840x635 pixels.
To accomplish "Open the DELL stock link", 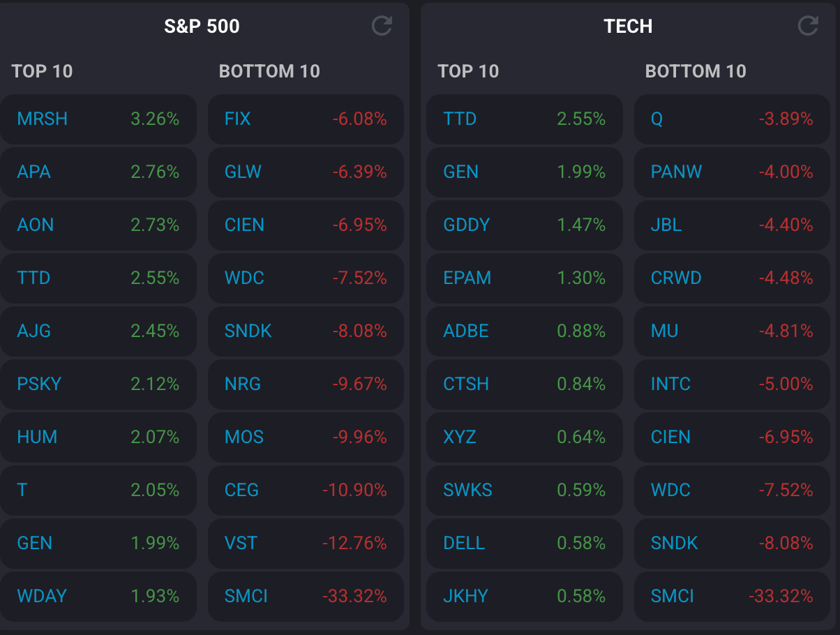I will pos(464,544).
